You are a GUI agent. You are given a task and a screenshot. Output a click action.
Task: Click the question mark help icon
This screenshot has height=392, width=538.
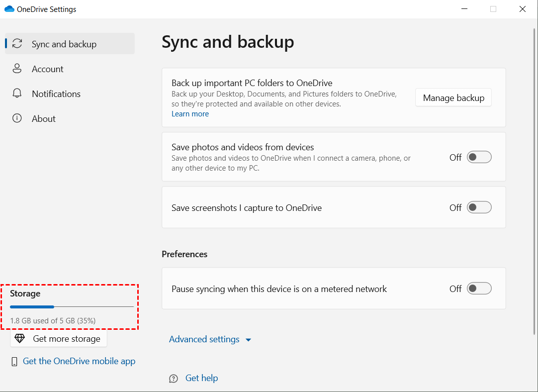coord(174,378)
